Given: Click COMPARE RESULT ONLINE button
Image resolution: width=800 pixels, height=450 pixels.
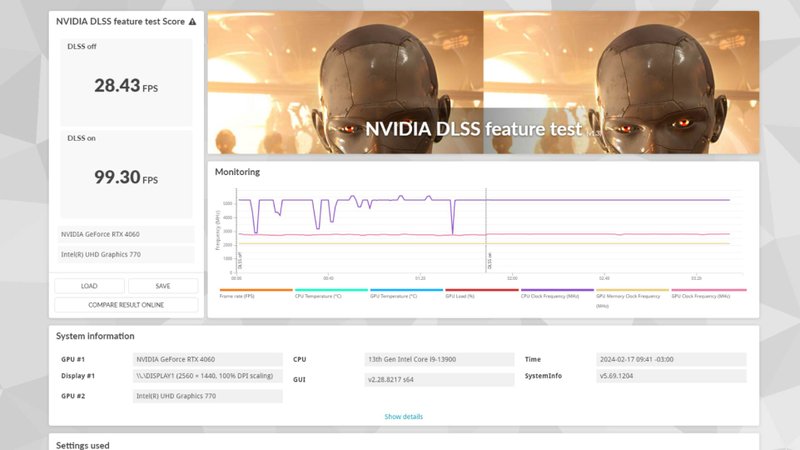Looking at the screenshot, I should point(126,305).
